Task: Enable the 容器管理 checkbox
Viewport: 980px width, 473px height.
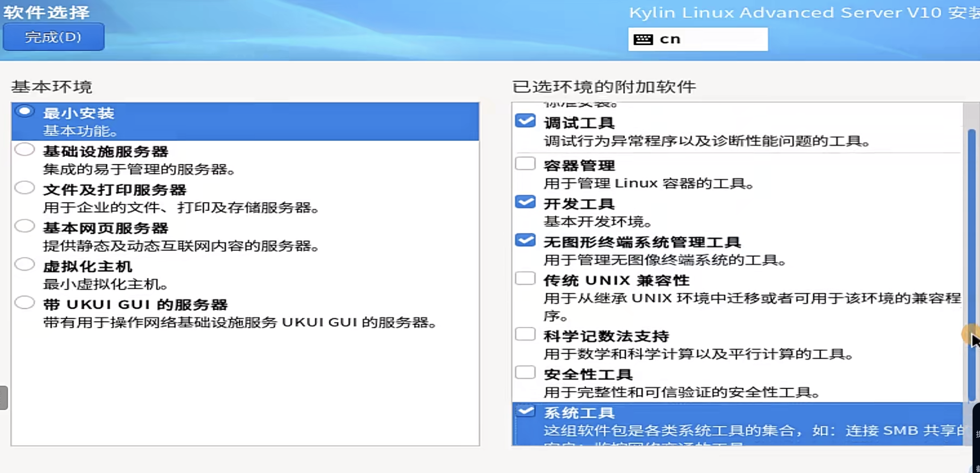Action: click(525, 164)
